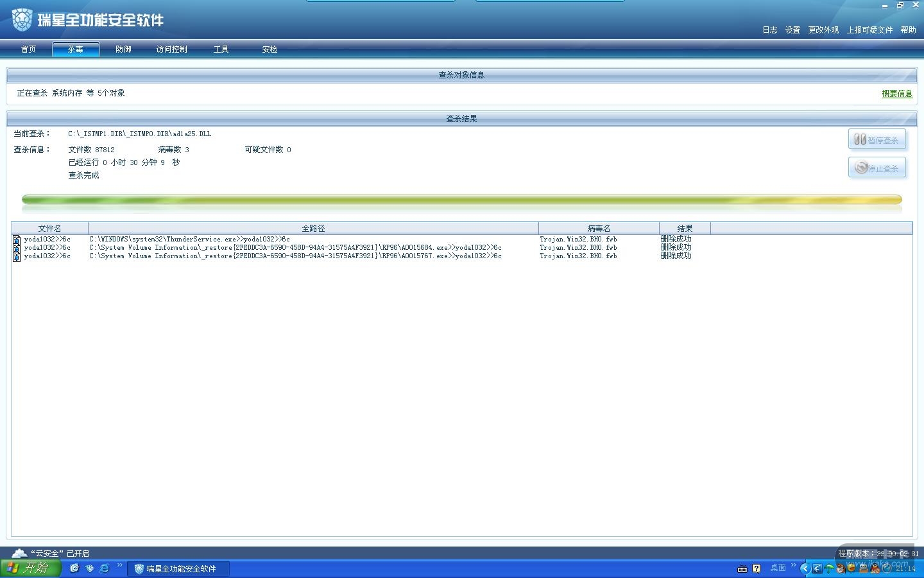Launch Internet Explorer from quick launch
The height and width of the screenshot is (578, 924).
click(x=104, y=568)
